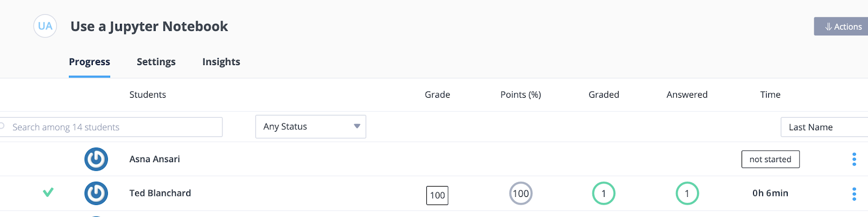Click Ted Blanchard's profile avatar icon

(x=96, y=193)
